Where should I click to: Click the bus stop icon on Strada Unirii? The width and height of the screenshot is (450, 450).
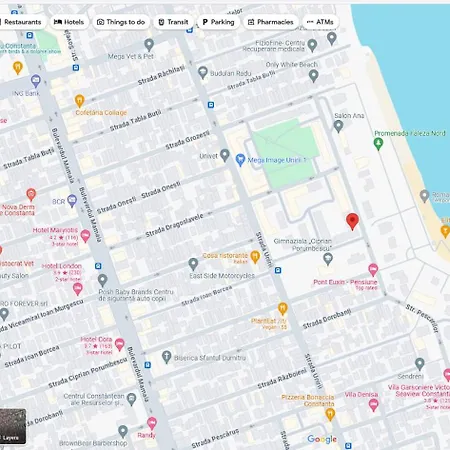(278, 270)
